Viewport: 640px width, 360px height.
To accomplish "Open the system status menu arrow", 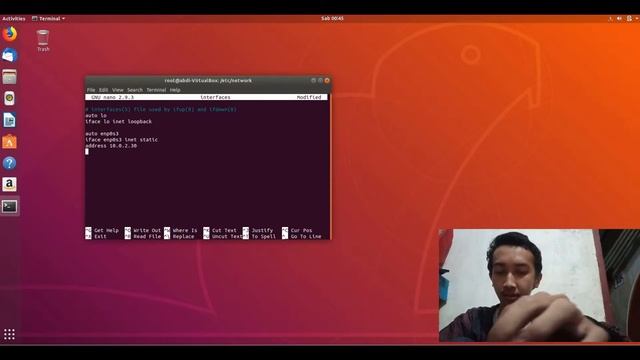I will pyautogui.click(x=637, y=18).
